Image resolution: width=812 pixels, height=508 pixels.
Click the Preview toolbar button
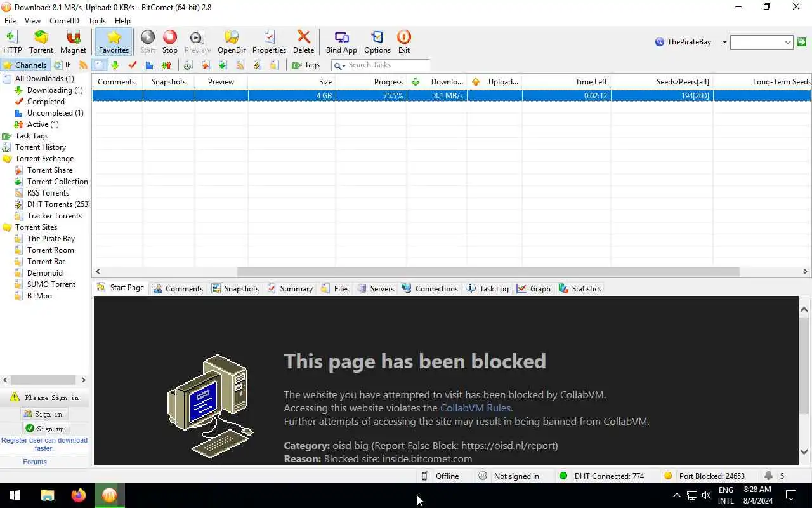[x=197, y=42]
